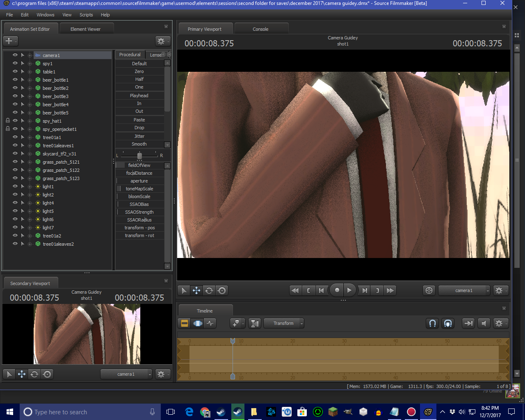Click the fieldOfView control slider
This screenshot has width=525, height=420.
coord(139,165)
